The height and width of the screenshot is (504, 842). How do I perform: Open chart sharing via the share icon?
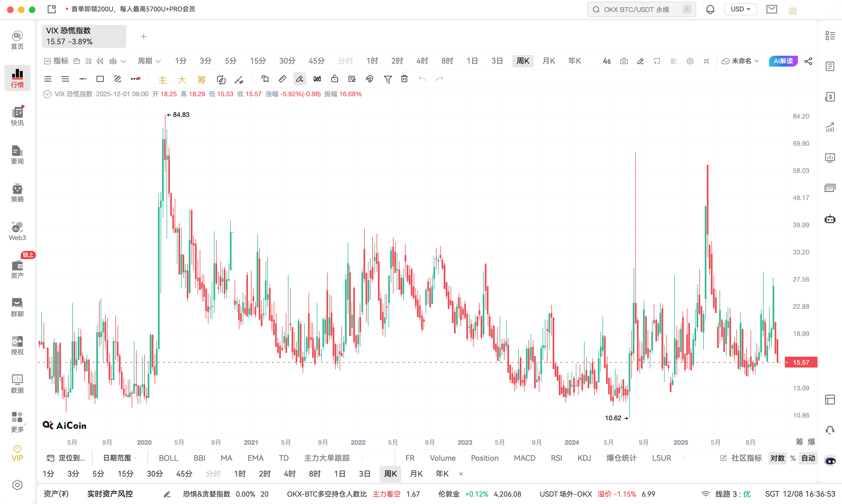(x=808, y=61)
